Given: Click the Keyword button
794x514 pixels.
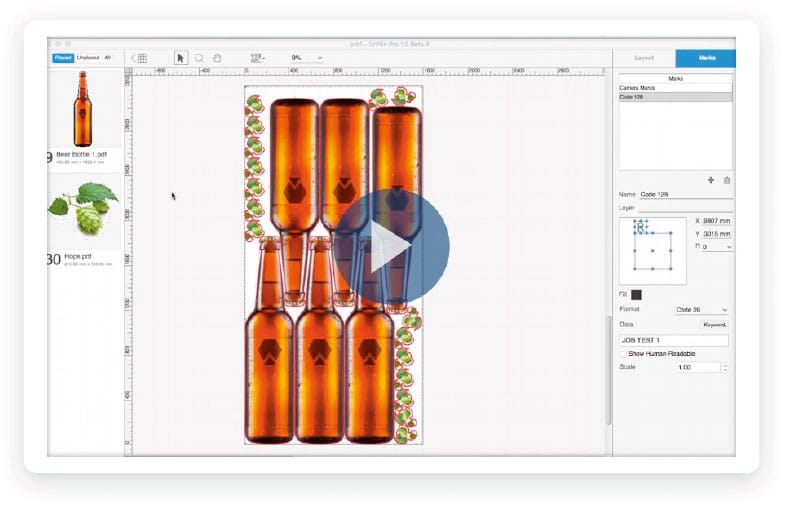Looking at the screenshot, I should 714,325.
